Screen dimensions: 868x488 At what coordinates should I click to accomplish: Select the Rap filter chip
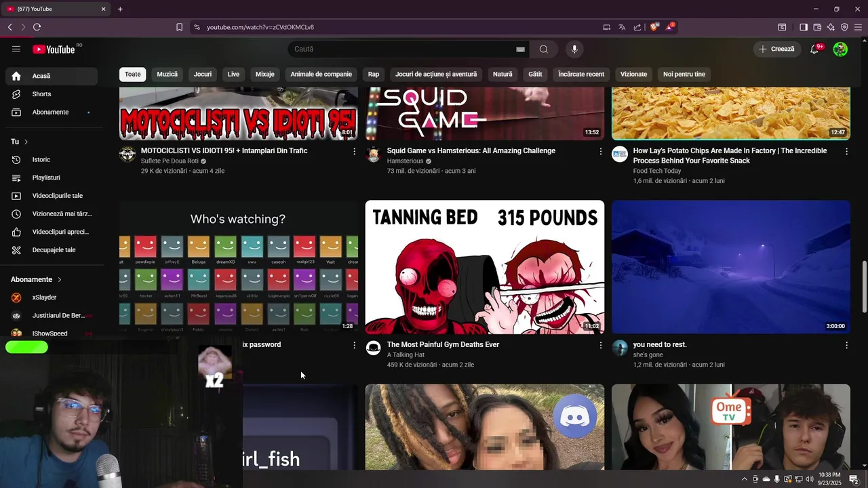(x=374, y=74)
